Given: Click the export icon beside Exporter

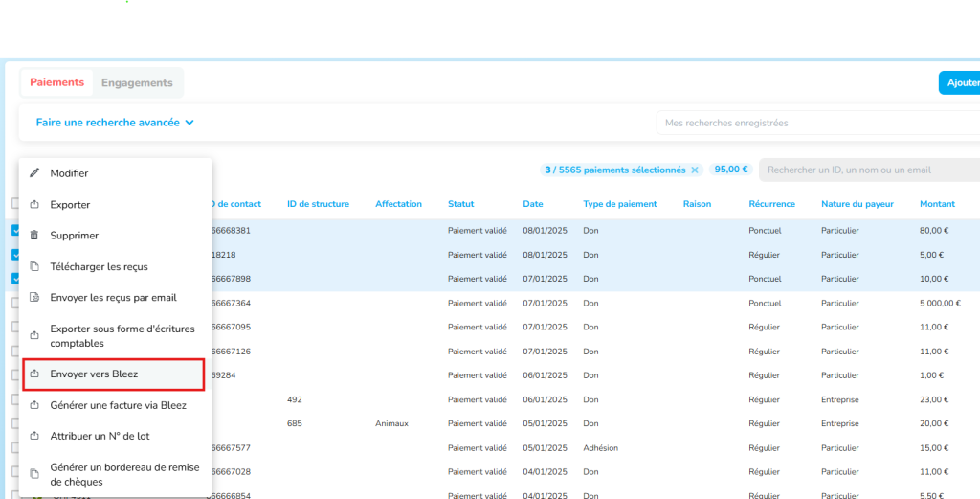Looking at the screenshot, I should click(35, 205).
